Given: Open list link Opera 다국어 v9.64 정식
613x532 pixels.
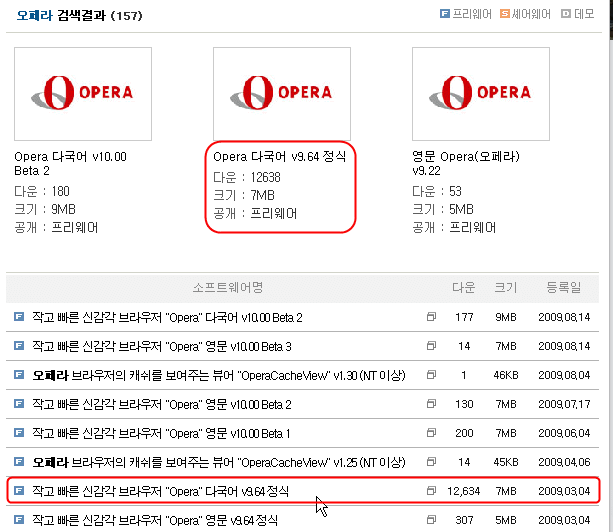Looking at the screenshot, I should 160,491.
